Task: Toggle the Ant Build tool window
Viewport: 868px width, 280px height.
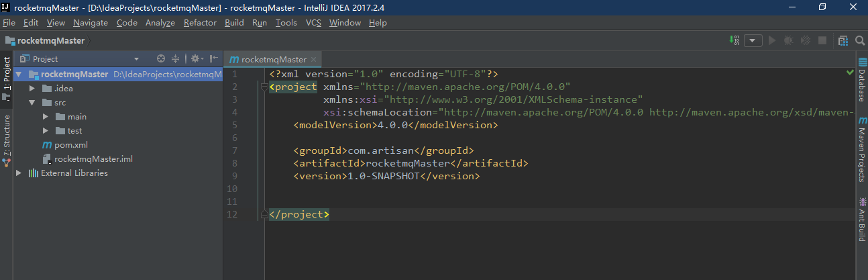Action: [x=861, y=220]
